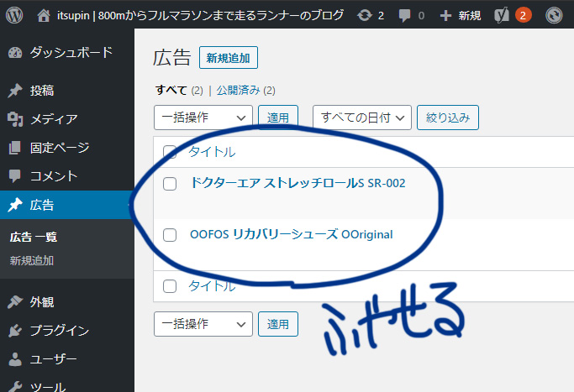Sort by タイトル column header
Screen dimensions: 574x392
pos(211,152)
